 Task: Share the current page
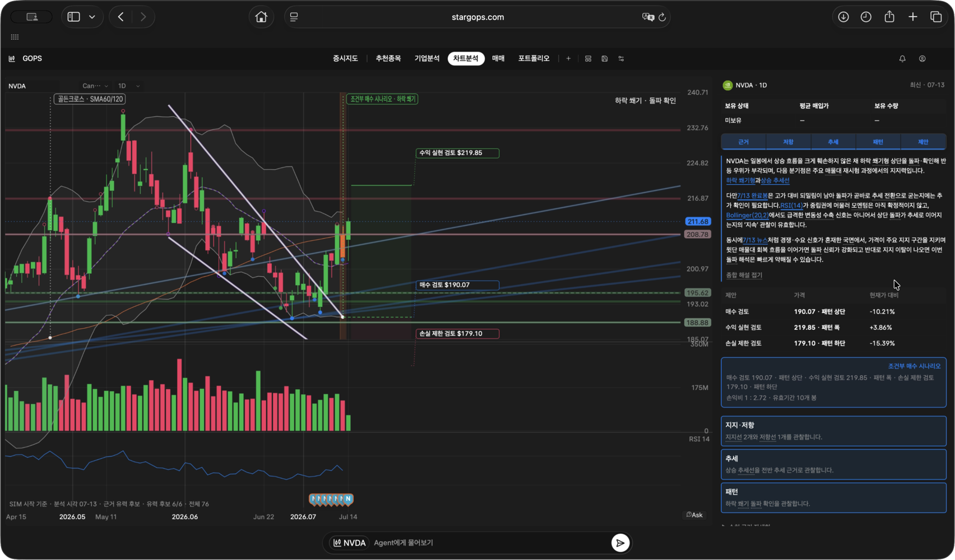(889, 17)
